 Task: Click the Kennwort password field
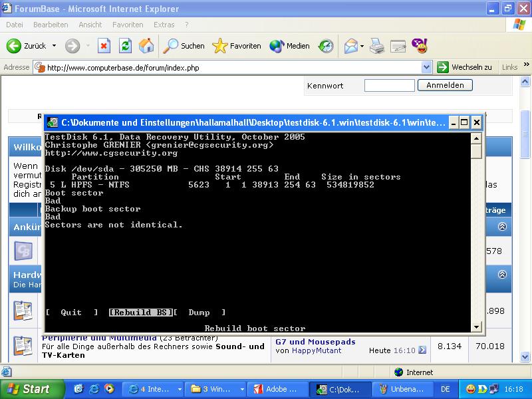(389, 86)
